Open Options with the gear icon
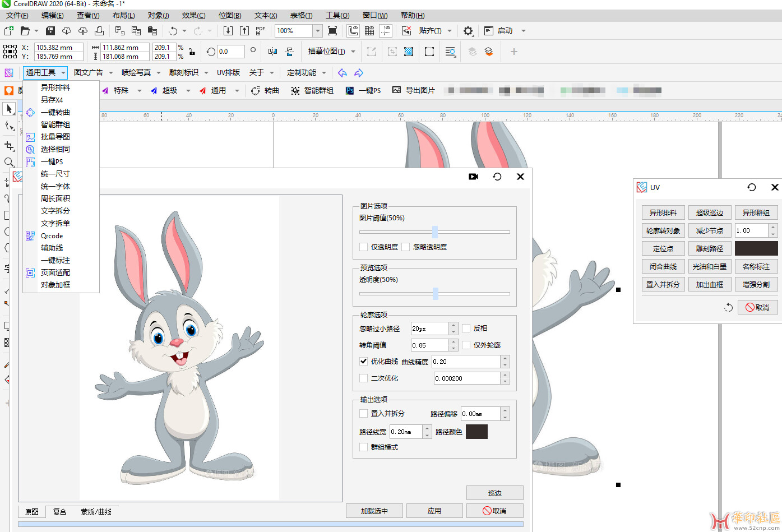The image size is (782, 532). 468,31
